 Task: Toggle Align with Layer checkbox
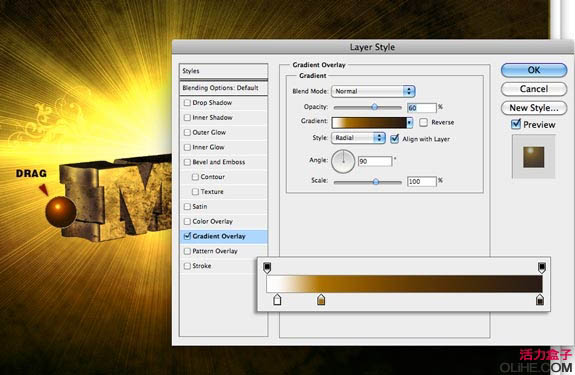pos(395,139)
